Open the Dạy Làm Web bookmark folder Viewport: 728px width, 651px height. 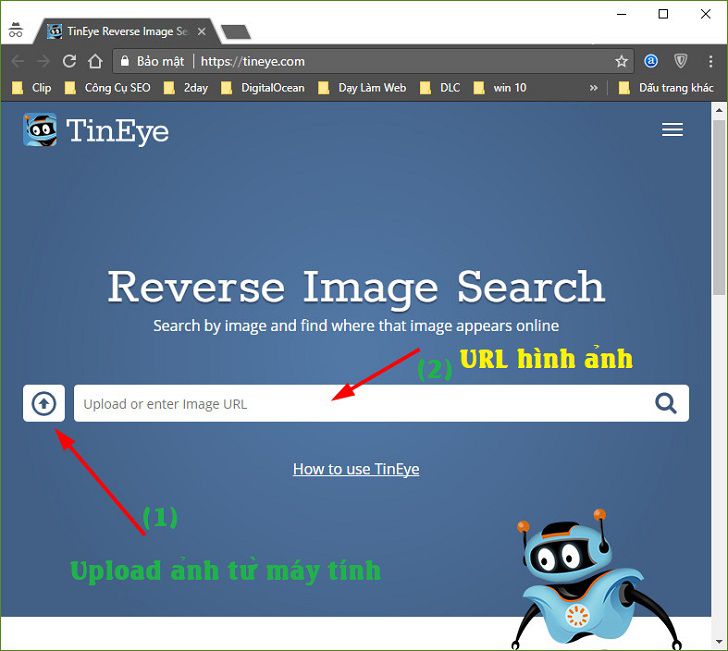tap(362, 88)
